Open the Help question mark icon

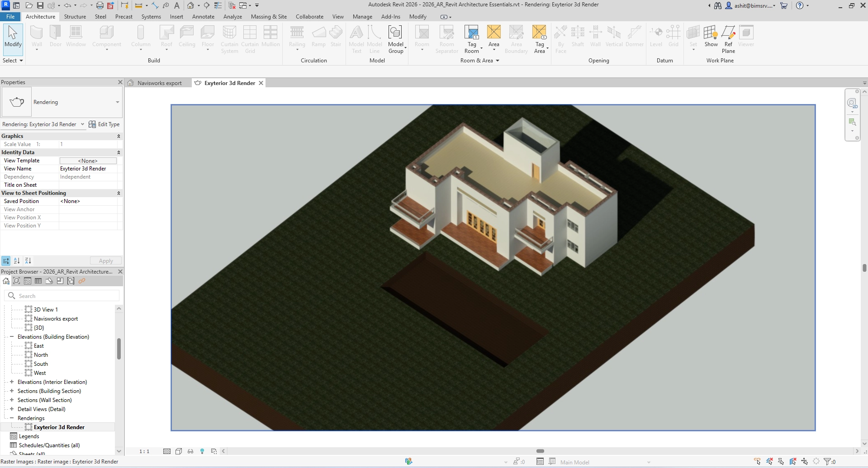click(x=800, y=5)
